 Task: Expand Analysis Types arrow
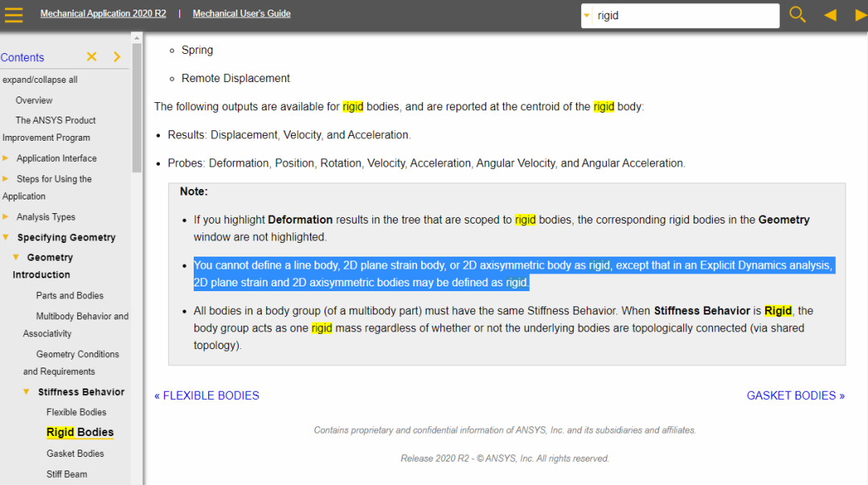(x=6, y=216)
